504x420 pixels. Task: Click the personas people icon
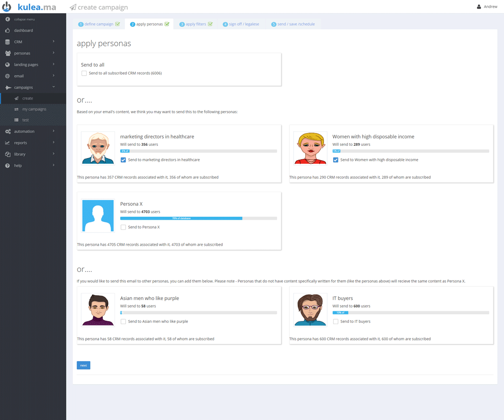7,53
